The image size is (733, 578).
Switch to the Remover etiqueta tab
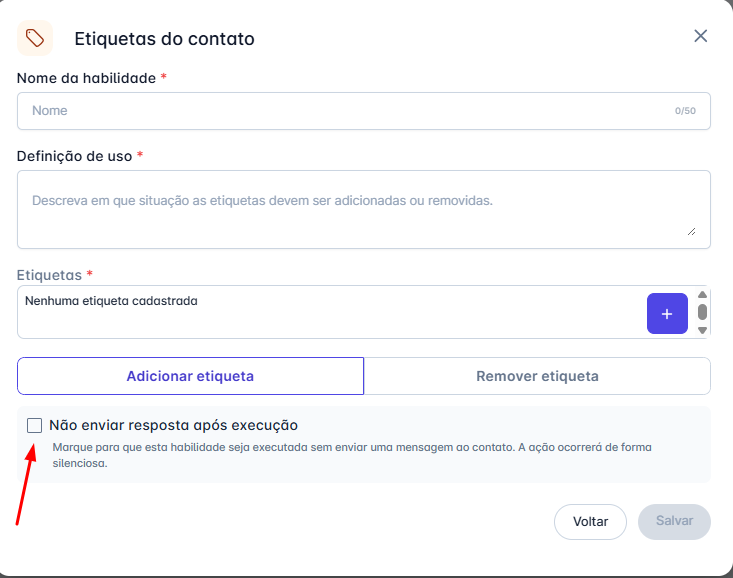pos(537,376)
